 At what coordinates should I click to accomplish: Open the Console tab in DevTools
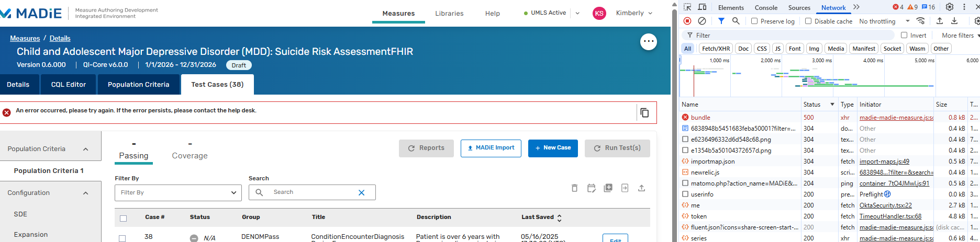point(765,8)
